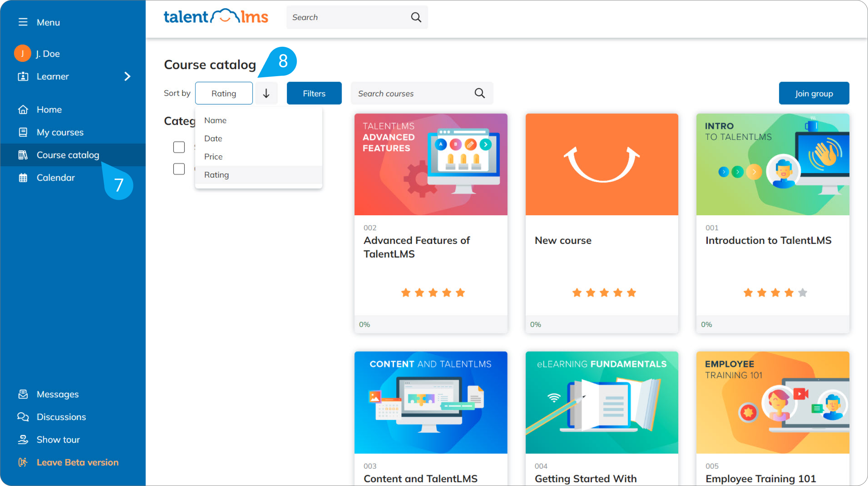Choose Rating in sort dropdown list

point(259,175)
